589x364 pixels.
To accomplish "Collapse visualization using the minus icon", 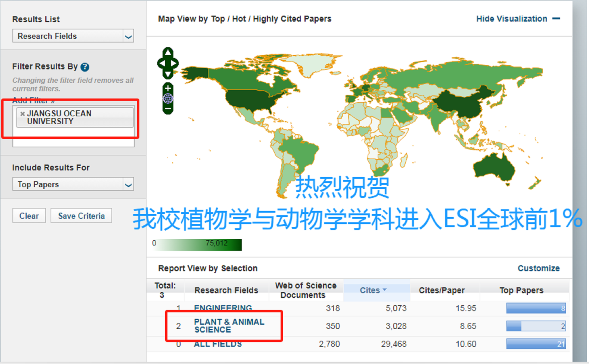I will point(556,19).
